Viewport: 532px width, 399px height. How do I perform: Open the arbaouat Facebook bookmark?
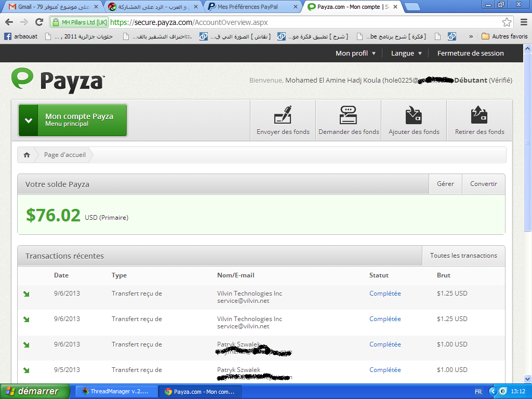[21, 36]
